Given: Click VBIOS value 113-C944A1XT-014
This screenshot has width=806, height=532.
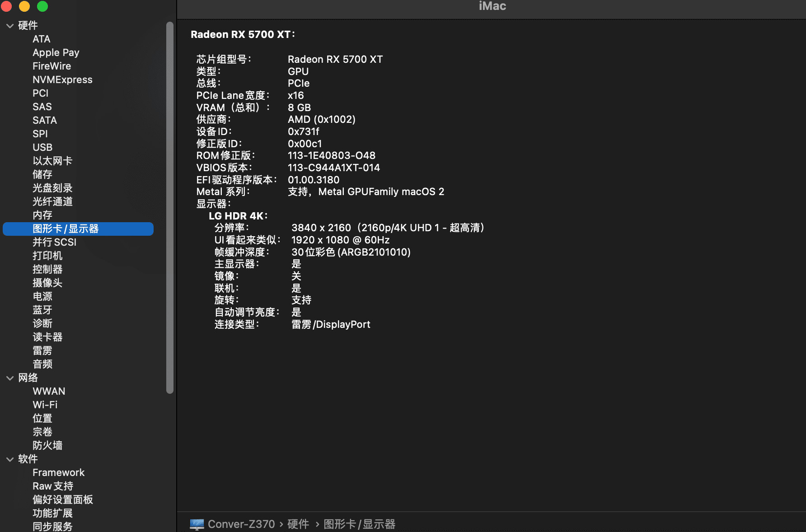Looking at the screenshot, I should pyautogui.click(x=334, y=168).
